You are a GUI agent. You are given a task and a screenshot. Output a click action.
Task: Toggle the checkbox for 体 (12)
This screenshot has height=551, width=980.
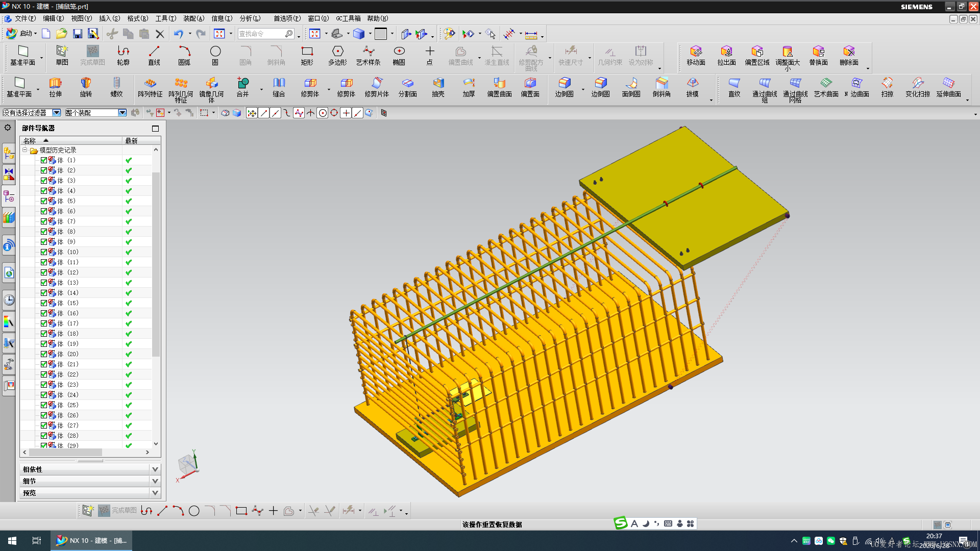click(x=44, y=272)
